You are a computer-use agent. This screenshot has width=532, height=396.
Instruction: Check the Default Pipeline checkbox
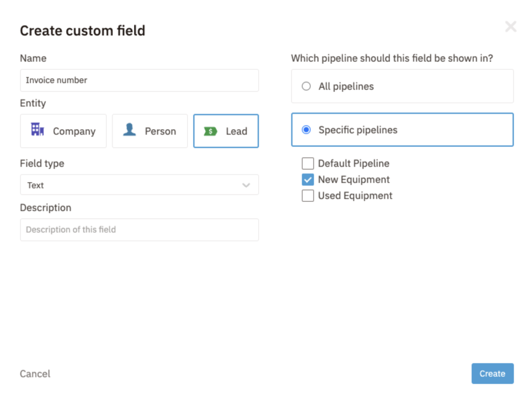pos(308,164)
